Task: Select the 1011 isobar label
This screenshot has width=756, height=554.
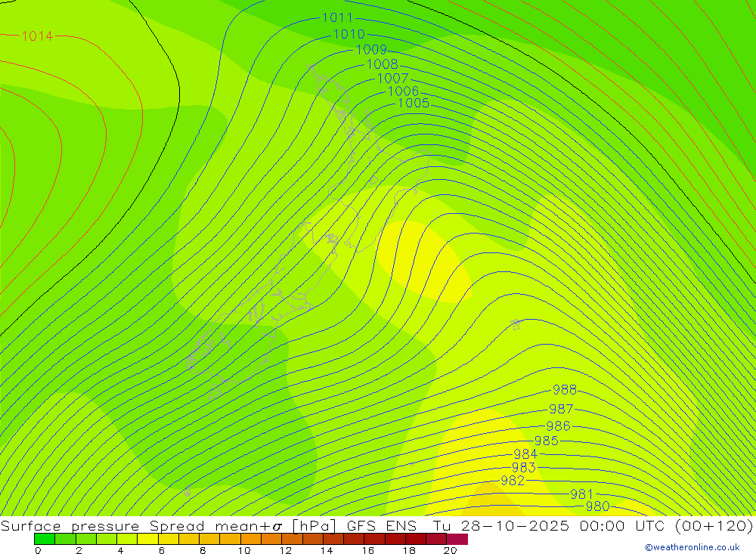Action: click(x=337, y=18)
